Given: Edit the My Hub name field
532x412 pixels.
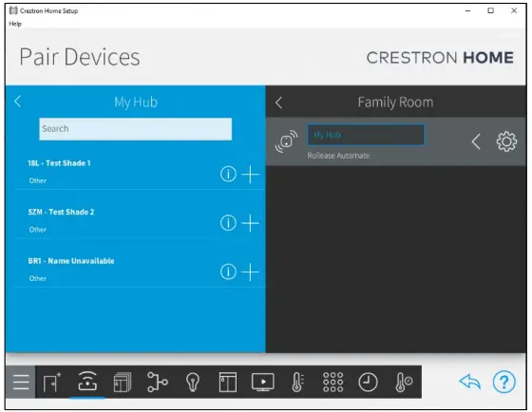Looking at the screenshot, I should coord(366,135).
